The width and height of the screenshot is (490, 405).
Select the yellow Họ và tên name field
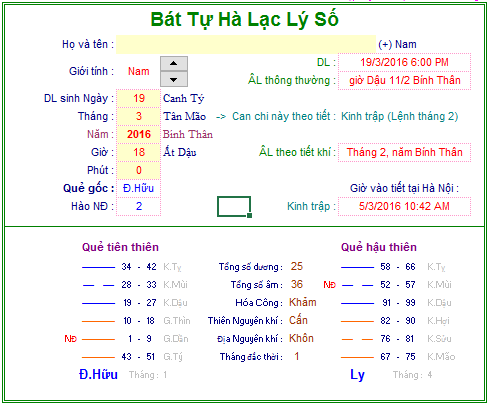point(246,44)
